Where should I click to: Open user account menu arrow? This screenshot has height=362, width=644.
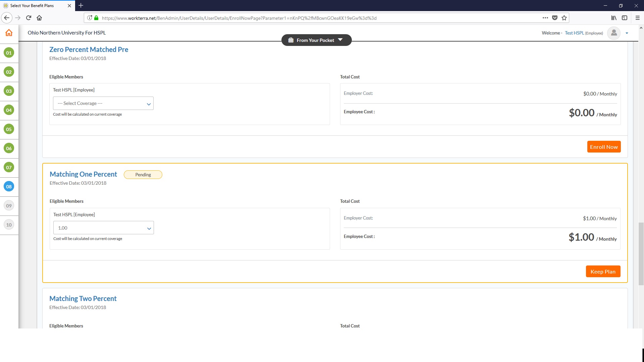point(627,33)
